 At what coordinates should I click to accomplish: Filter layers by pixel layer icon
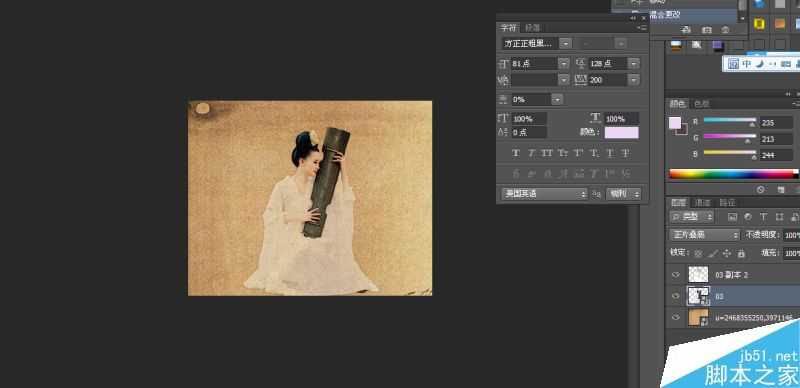point(733,217)
